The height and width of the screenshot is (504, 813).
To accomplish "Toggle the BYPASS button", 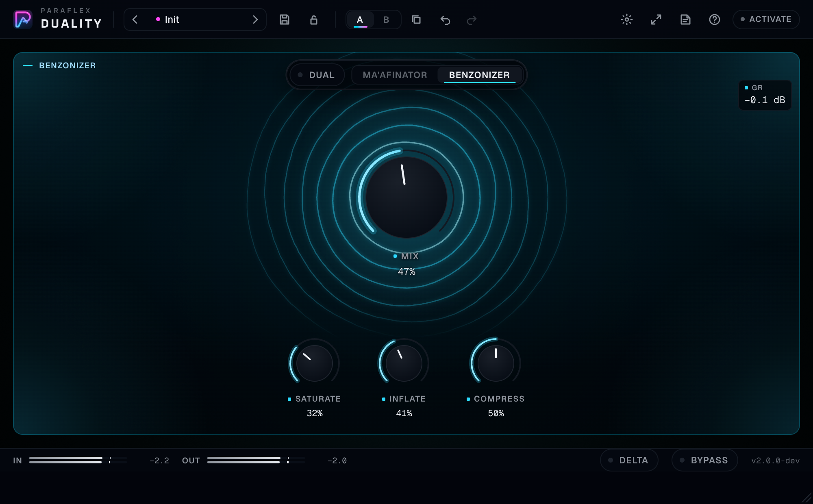I will 704,460.
